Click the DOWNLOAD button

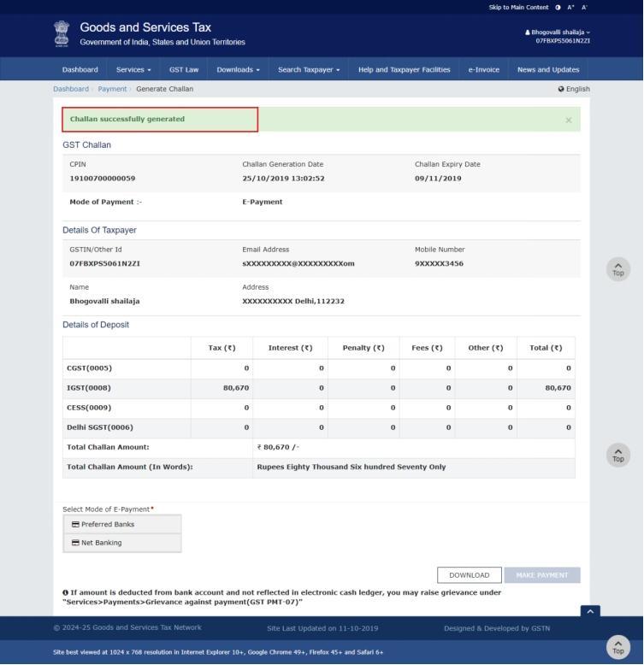(x=470, y=575)
